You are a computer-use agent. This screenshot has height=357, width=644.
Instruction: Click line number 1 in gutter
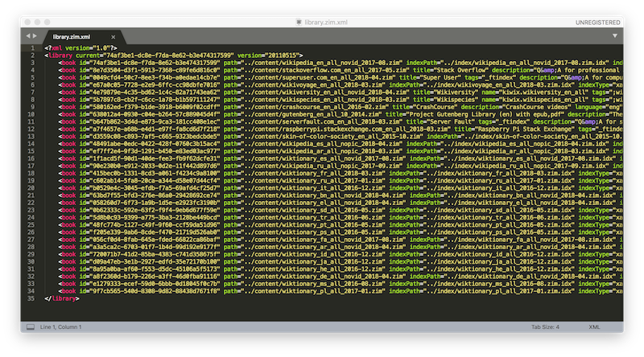point(32,48)
